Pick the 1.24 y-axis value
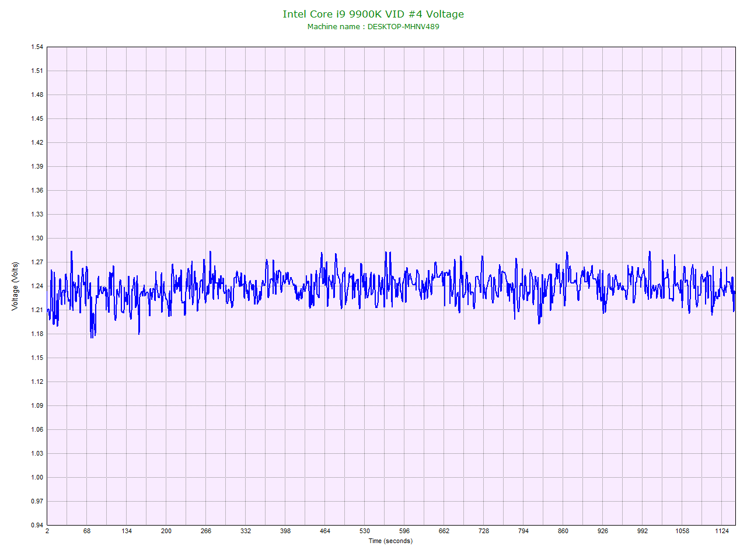747x560 pixels. (37, 286)
